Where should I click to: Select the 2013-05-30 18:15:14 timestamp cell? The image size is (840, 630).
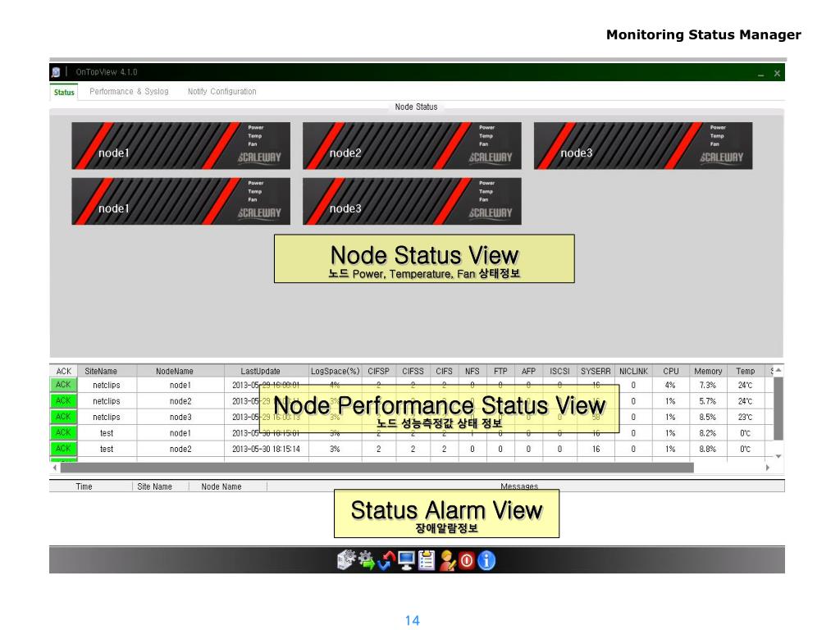click(x=267, y=449)
